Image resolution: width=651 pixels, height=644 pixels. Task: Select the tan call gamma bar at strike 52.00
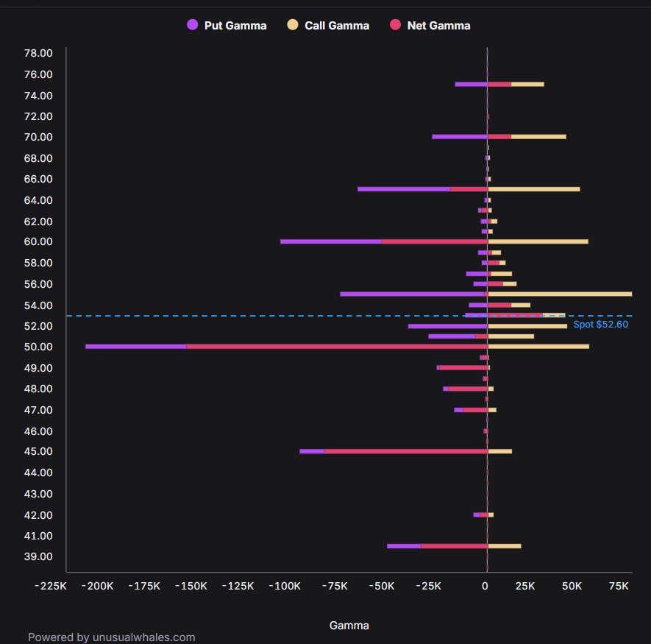coord(527,327)
